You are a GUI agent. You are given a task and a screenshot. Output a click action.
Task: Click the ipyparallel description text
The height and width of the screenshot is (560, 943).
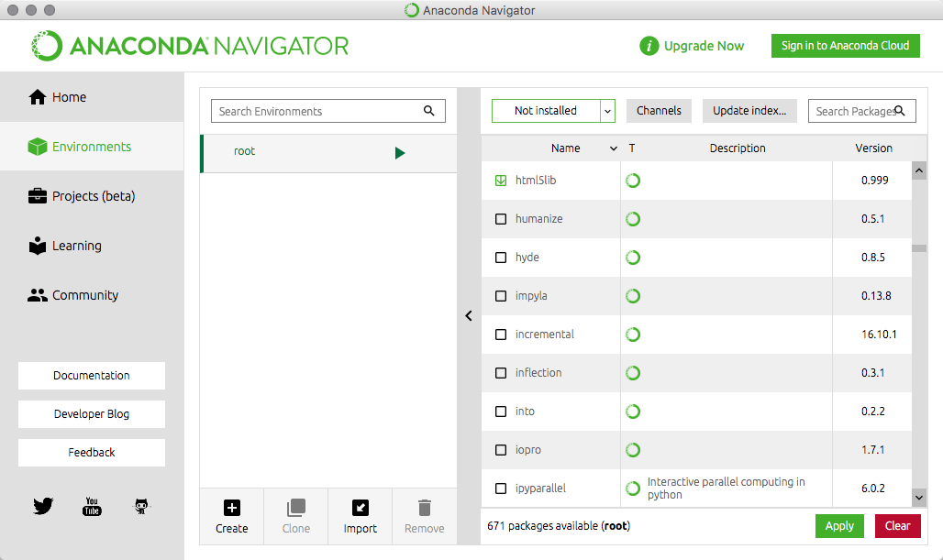coord(726,488)
